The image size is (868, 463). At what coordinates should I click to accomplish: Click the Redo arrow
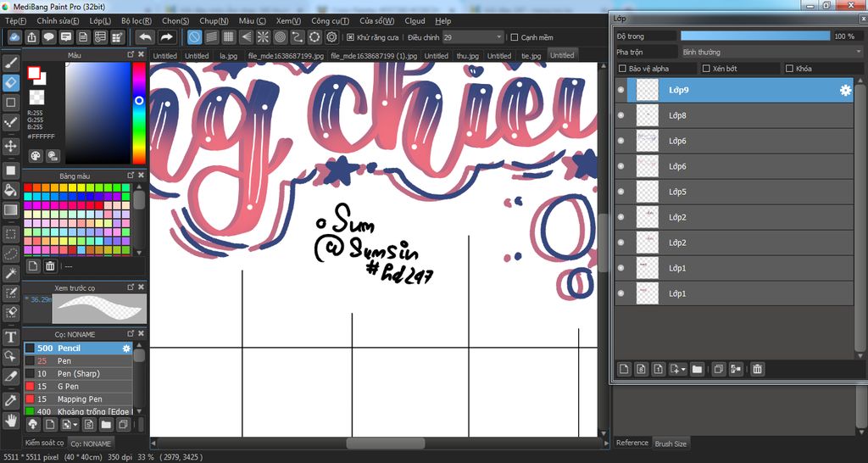tap(166, 37)
